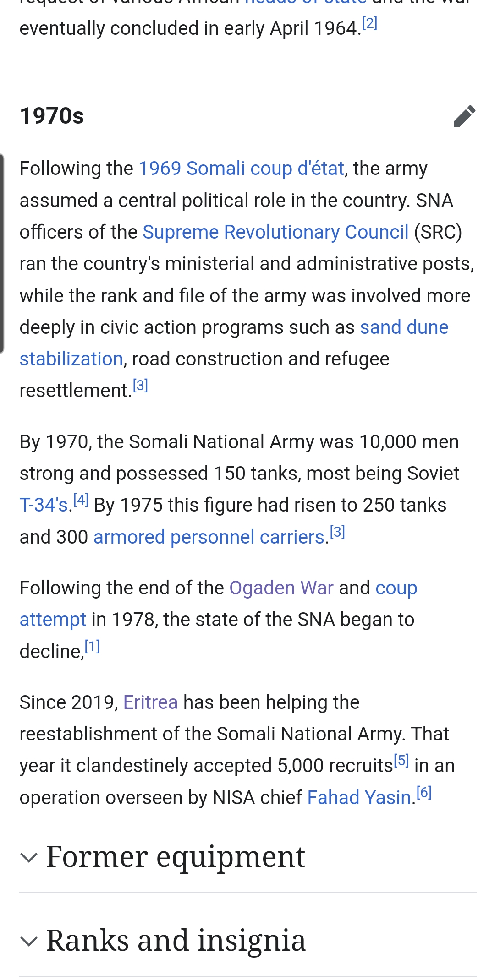Tap citation [5] after recruits

click(x=401, y=760)
